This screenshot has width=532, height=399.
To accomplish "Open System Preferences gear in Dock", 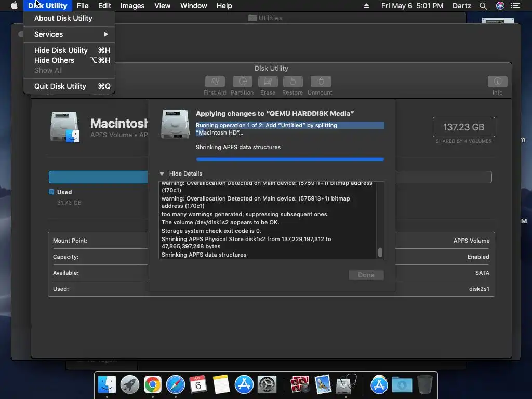I will pyautogui.click(x=267, y=385).
